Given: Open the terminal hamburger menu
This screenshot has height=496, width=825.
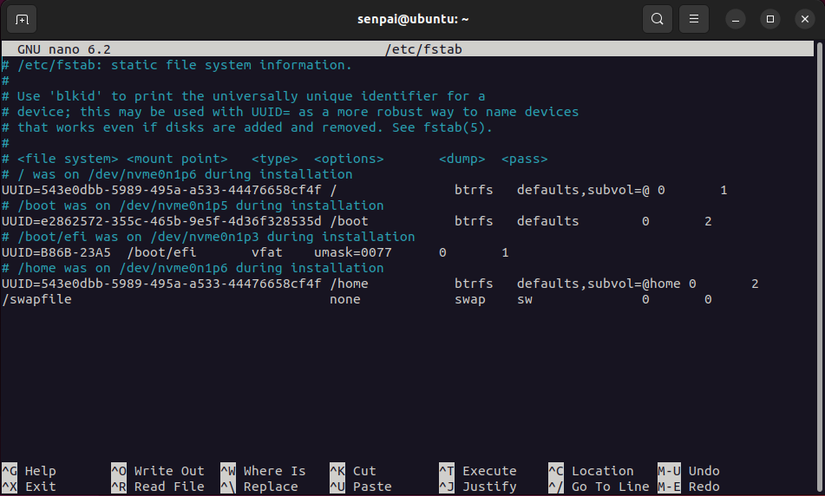Looking at the screenshot, I should coord(694,19).
